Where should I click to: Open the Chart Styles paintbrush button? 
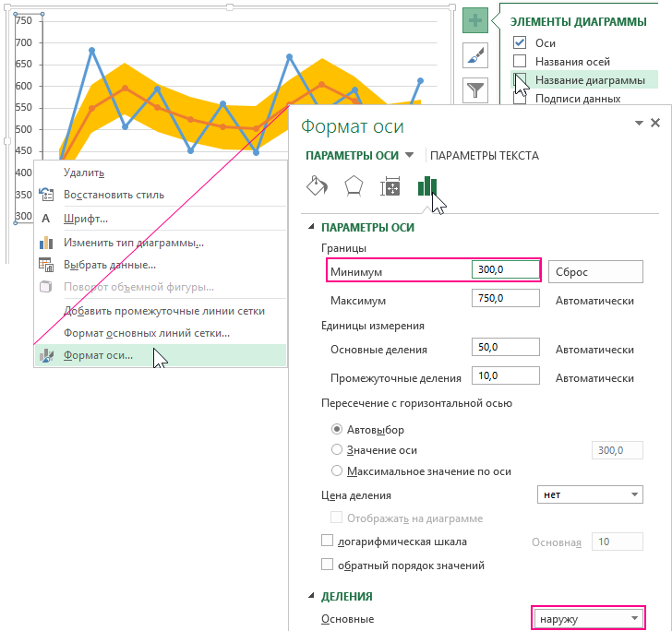click(474, 55)
